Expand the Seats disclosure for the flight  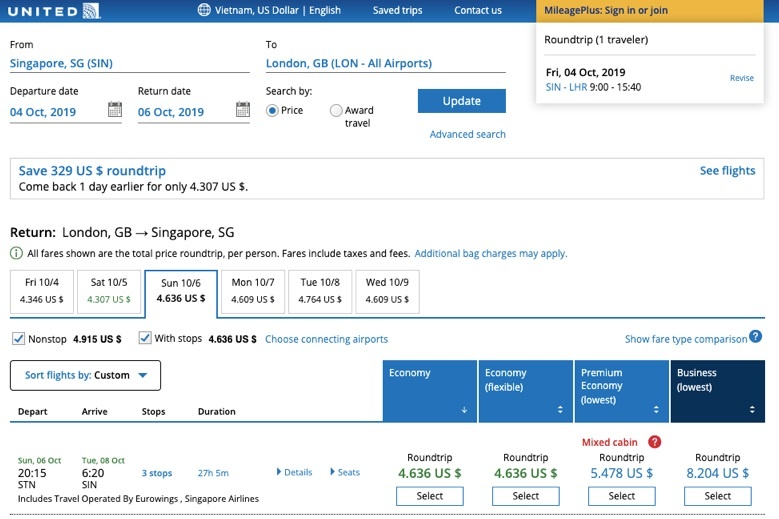[x=344, y=472]
